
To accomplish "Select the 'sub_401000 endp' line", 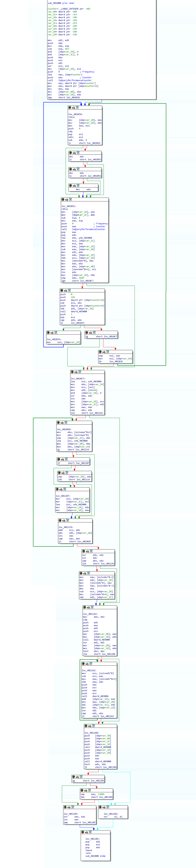I will (95, 856).
